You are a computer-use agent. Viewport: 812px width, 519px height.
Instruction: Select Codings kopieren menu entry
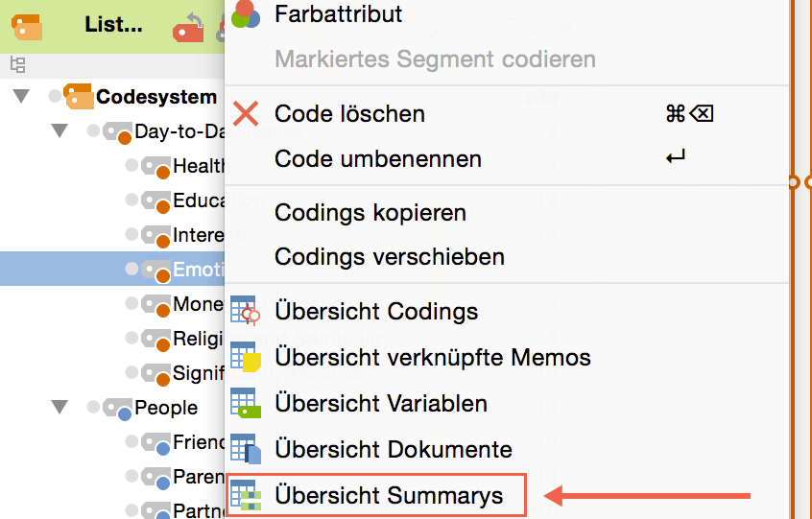point(370,212)
